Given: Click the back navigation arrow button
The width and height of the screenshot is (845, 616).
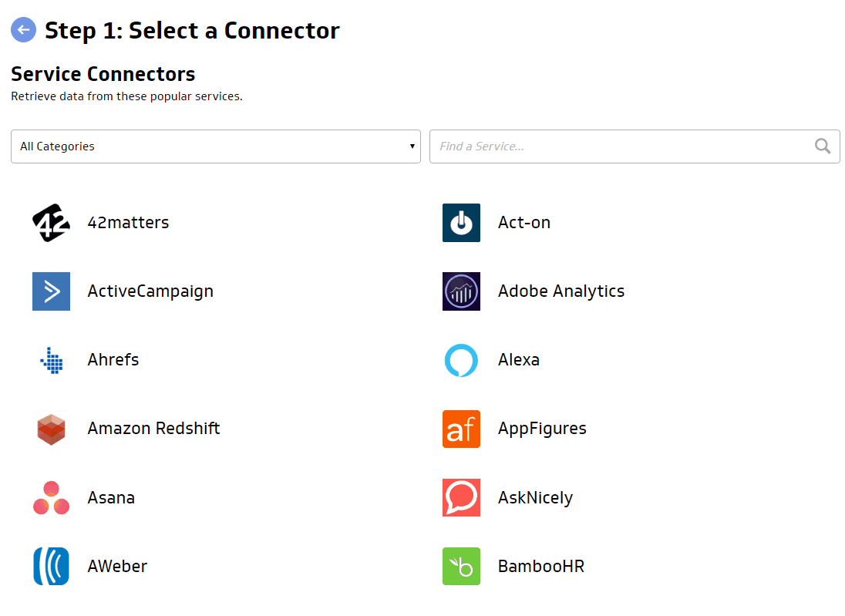Looking at the screenshot, I should (23, 30).
